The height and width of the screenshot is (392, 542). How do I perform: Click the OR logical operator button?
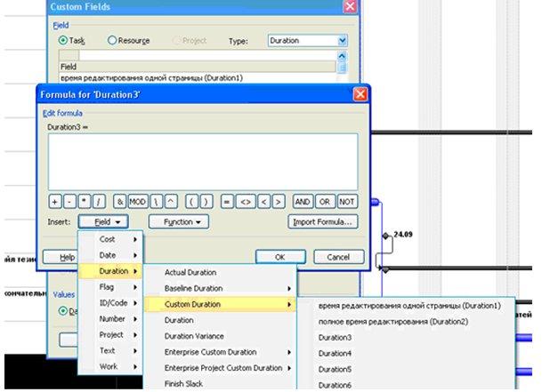point(325,202)
